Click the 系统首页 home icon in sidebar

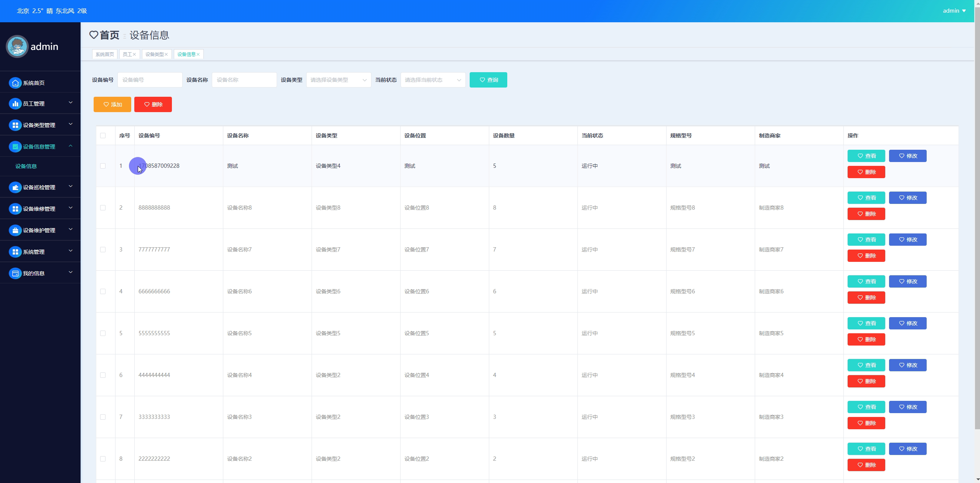[15, 83]
